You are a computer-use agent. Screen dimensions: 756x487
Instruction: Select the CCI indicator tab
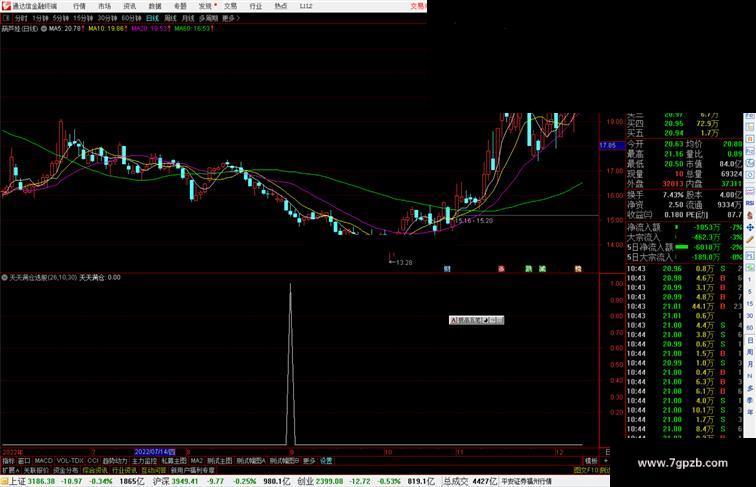[93, 461]
